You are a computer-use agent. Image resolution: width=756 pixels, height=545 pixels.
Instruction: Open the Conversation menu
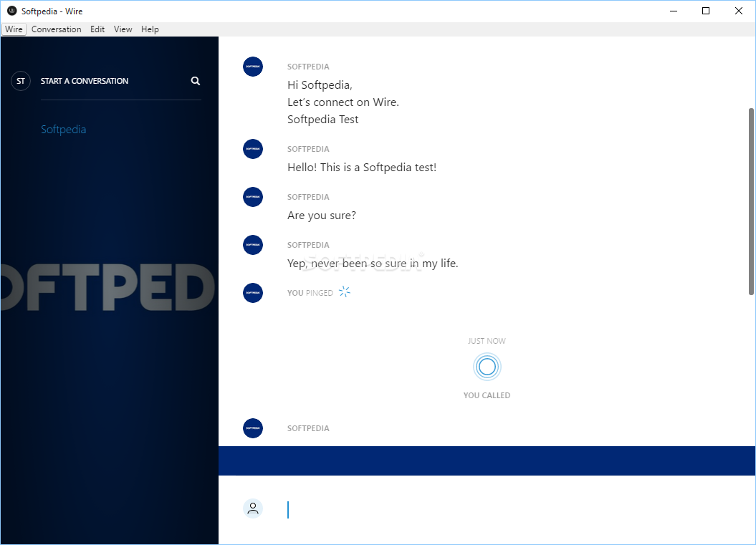tap(57, 29)
